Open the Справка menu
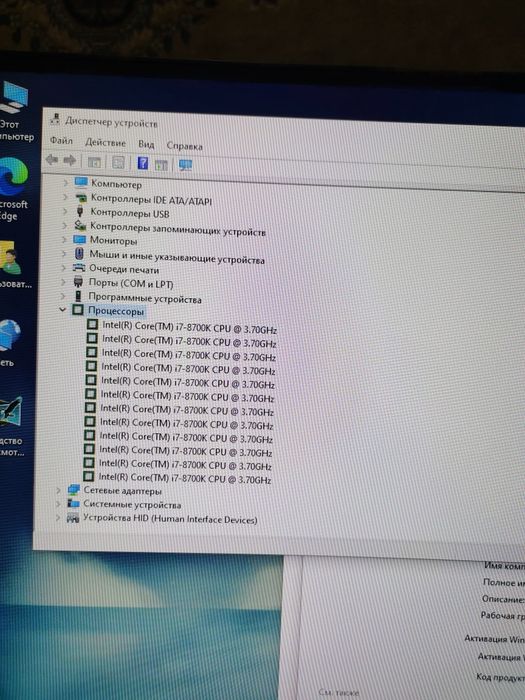This screenshot has height=700, width=525. click(x=184, y=146)
